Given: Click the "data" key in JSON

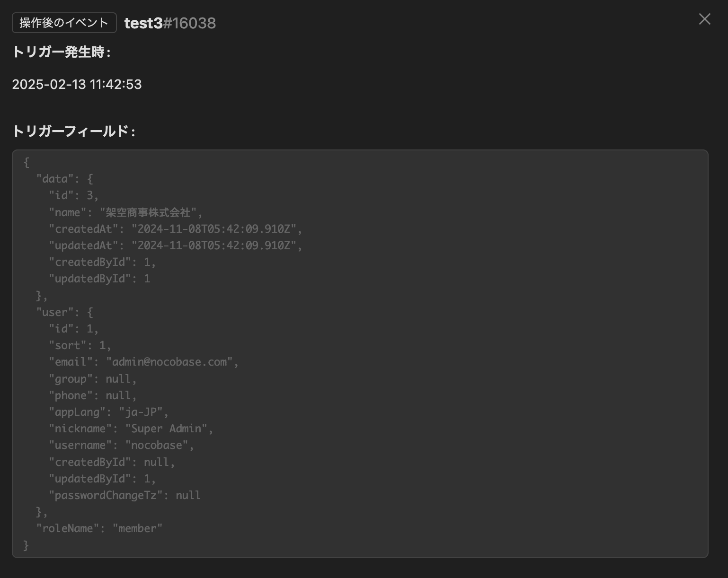Looking at the screenshot, I should coord(55,179).
